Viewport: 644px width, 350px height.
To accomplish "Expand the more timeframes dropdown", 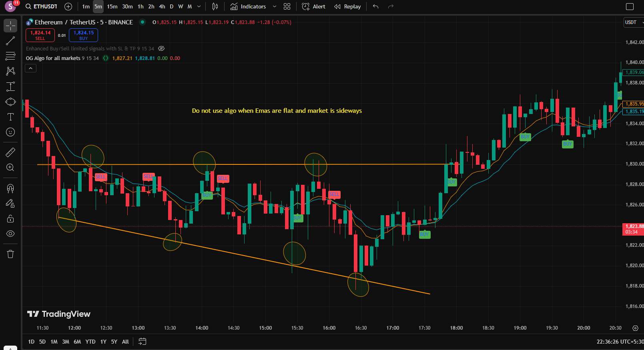I will (199, 6).
